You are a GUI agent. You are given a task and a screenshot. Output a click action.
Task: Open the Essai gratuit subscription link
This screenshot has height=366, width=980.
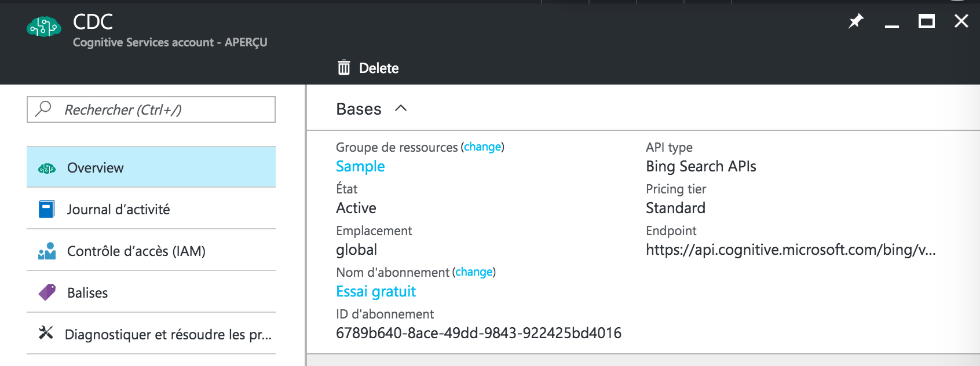click(376, 291)
